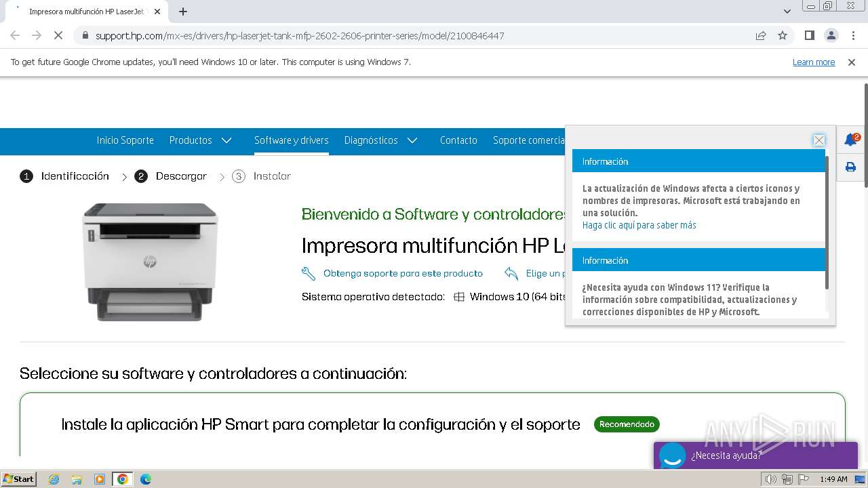Image resolution: width=868 pixels, height=488 pixels.
Task: Share this page icon in address bar
Action: (x=761, y=35)
